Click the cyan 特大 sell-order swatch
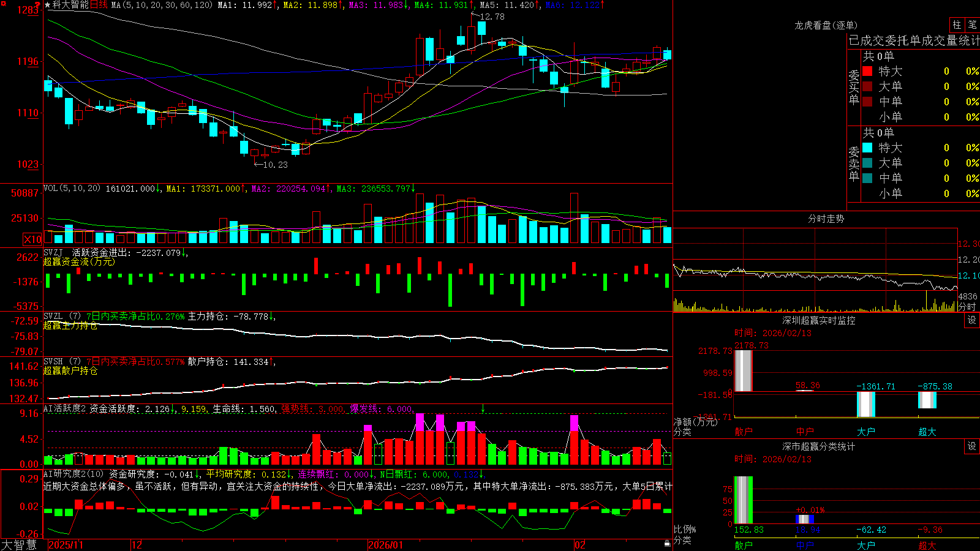980x551 pixels. [867, 148]
